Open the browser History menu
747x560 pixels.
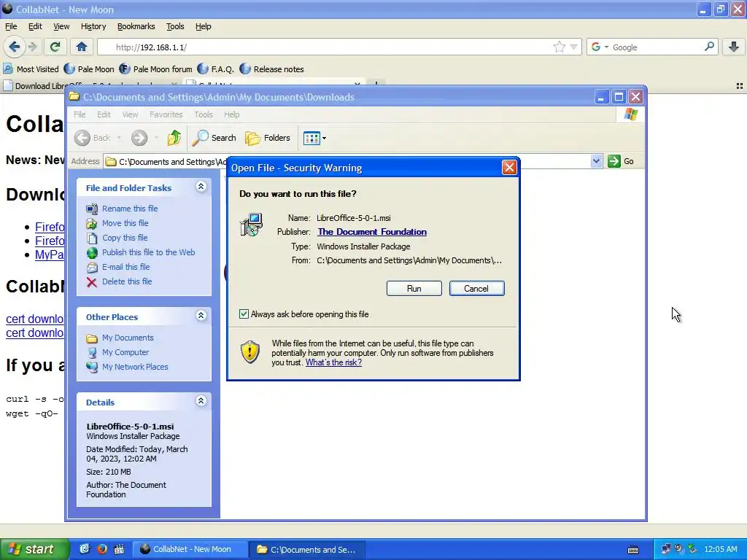point(93,26)
